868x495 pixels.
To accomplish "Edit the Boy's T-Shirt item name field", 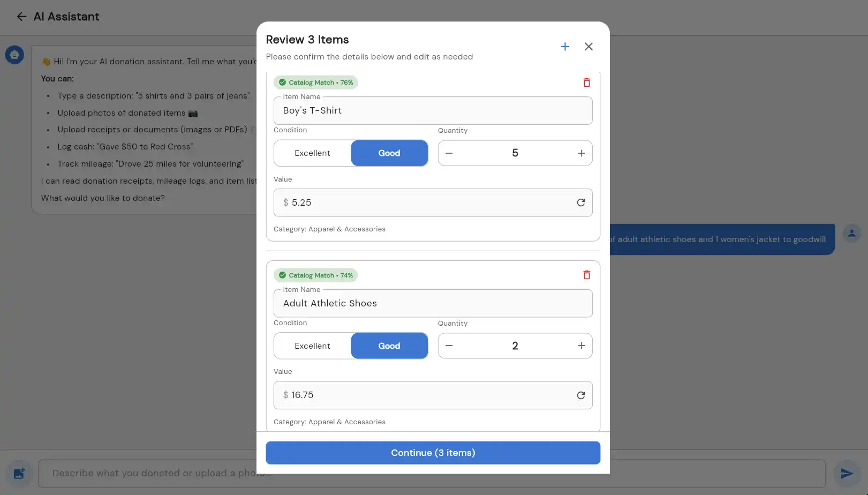I will [432, 111].
